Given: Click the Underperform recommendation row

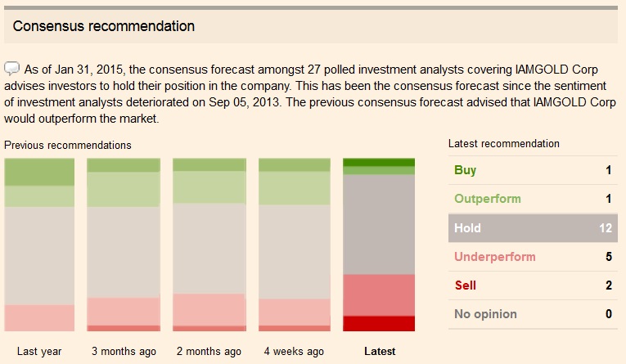Looking at the screenshot, I should click(x=533, y=257).
